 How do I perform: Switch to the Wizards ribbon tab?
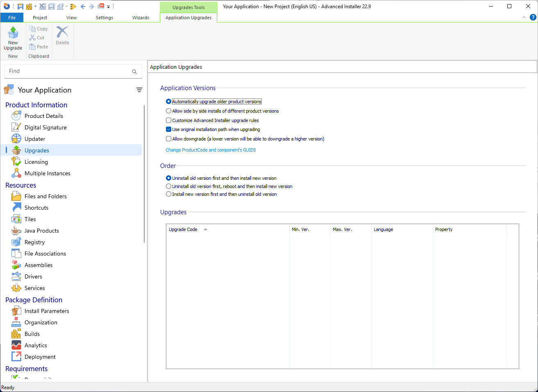click(x=141, y=18)
